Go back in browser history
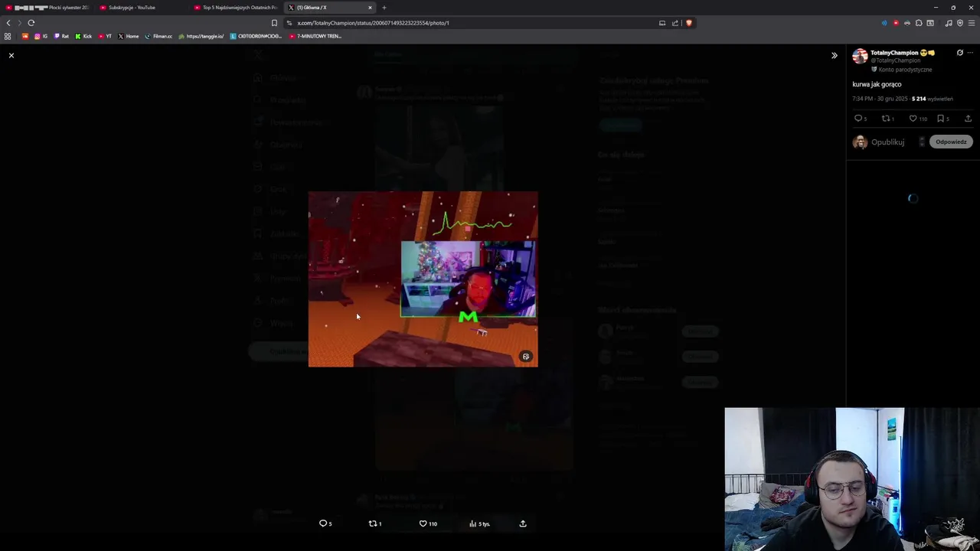Screen dimensions: 980x551 tap(8, 23)
